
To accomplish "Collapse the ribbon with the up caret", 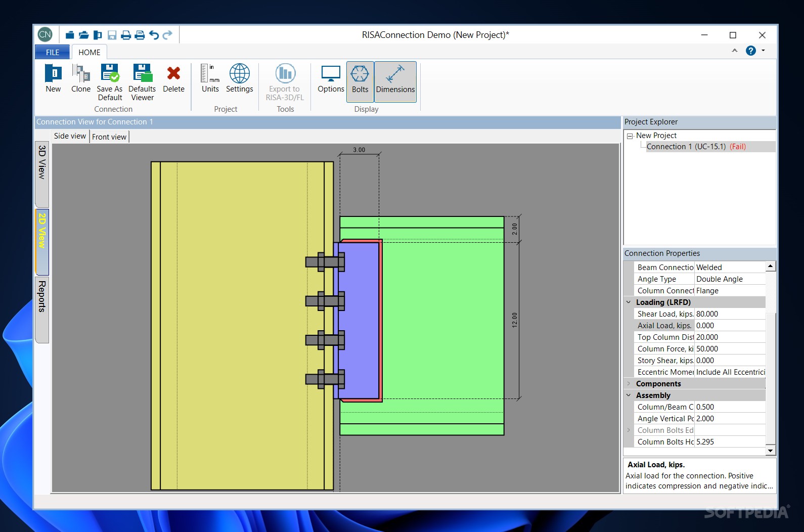I will (x=735, y=51).
